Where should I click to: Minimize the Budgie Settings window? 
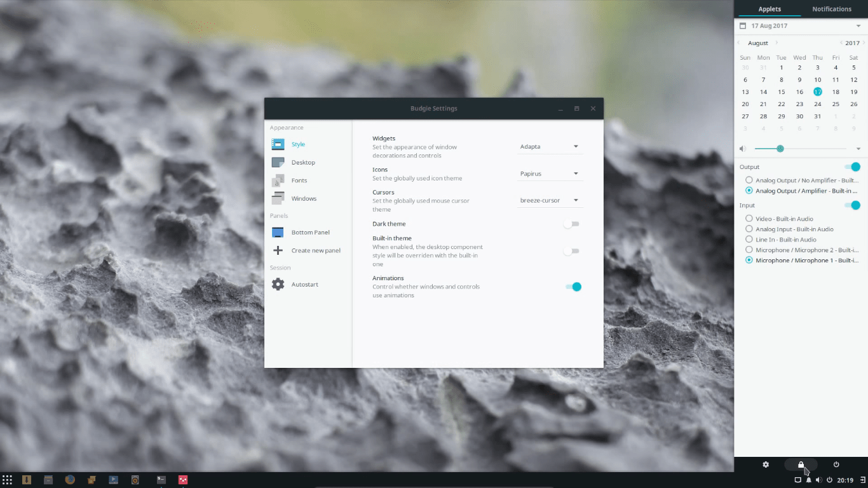tap(560, 109)
